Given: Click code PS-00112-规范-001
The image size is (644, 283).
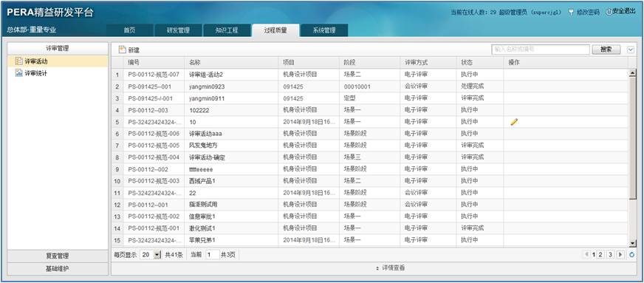Looking at the screenshot, I should (x=154, y=228).
